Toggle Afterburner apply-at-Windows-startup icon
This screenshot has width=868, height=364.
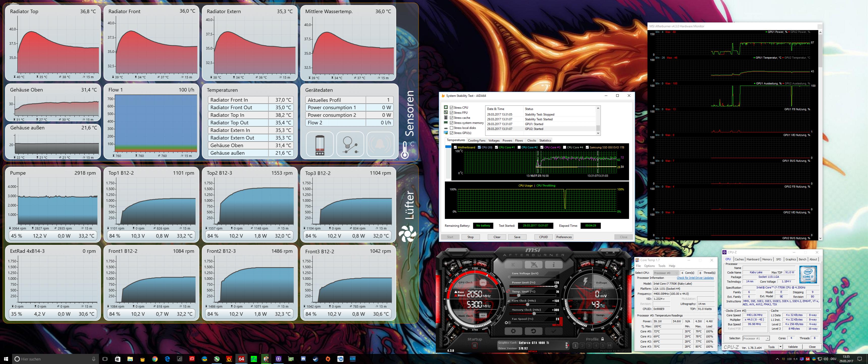coord(475,346)
